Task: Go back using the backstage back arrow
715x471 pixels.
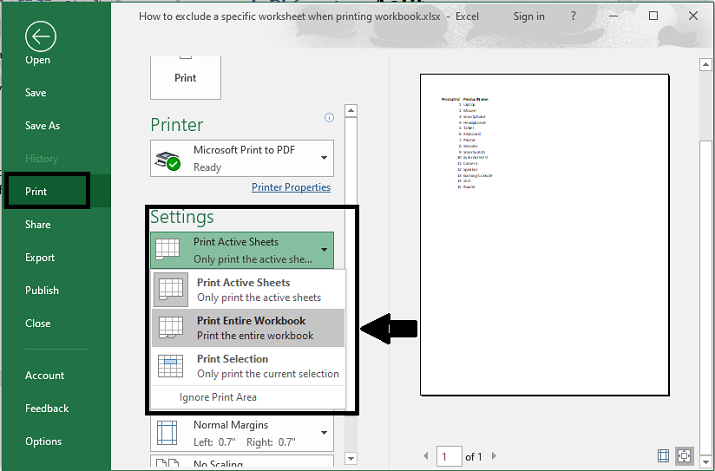Action: (41, 36)
